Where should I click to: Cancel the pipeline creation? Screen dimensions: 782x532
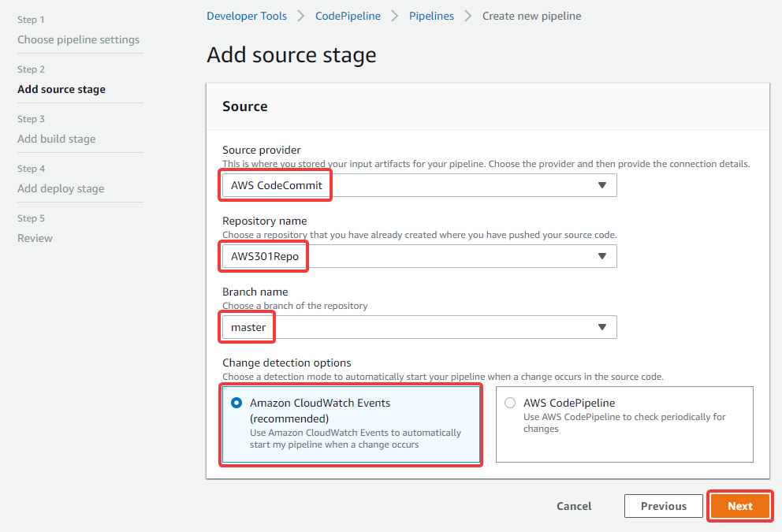(574, 506)
